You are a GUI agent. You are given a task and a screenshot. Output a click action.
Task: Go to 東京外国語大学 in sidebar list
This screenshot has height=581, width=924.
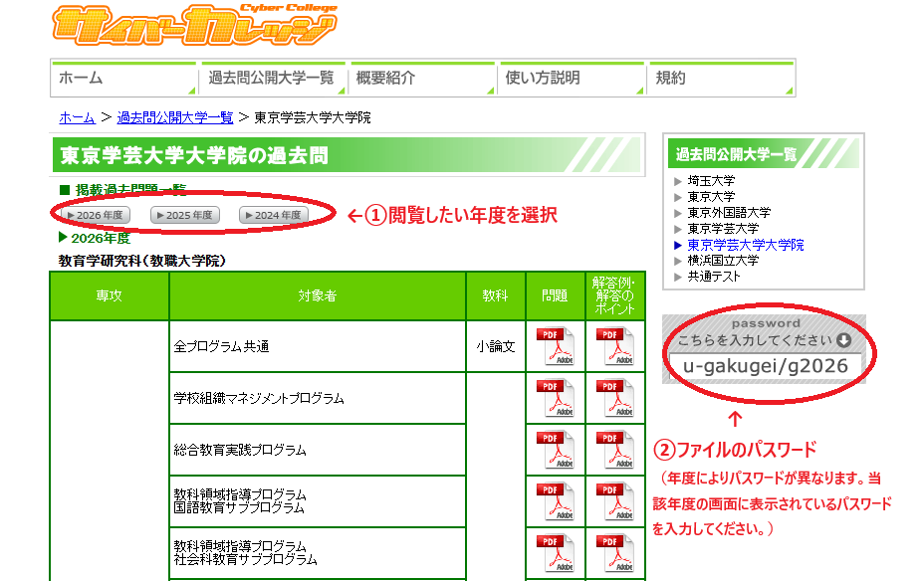coord(729,213)
